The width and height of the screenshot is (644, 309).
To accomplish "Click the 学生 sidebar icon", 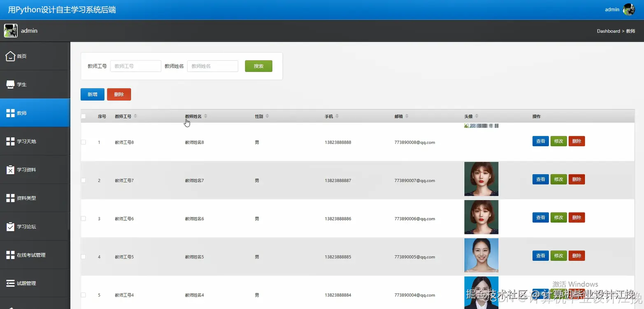I will coord(10,84).
